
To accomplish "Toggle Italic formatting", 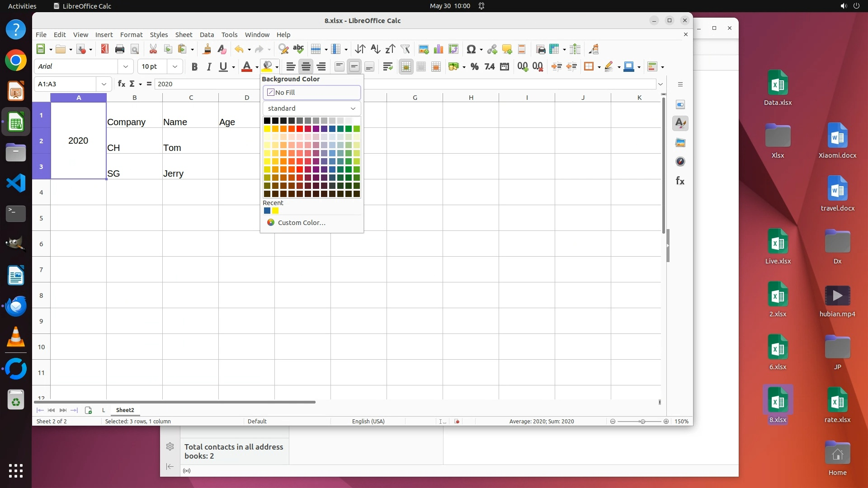I will pyautogui.click(x=209, y=67).
